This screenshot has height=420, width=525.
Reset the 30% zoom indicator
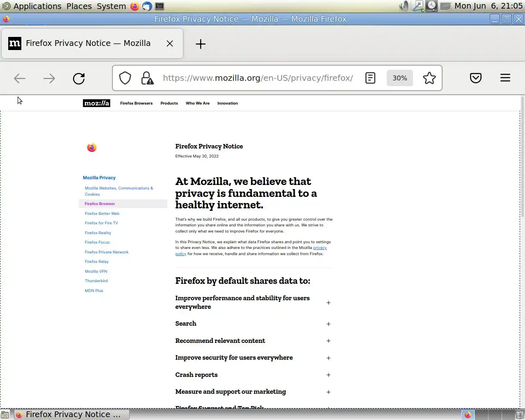point(400,78)
